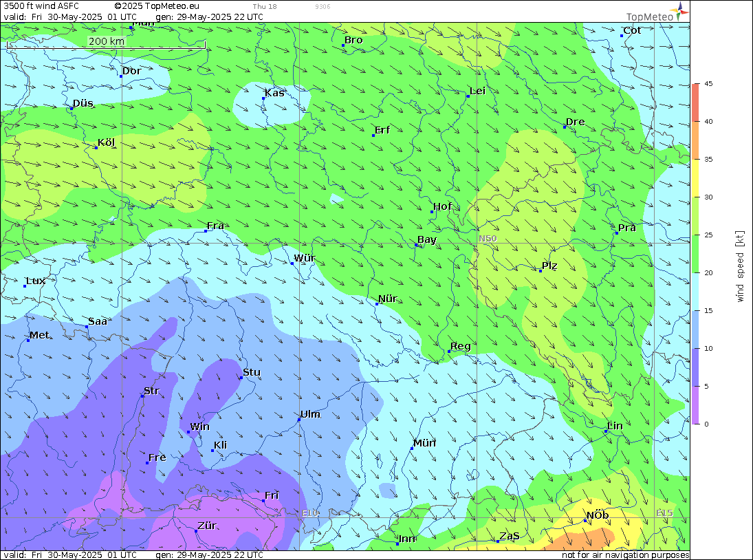Select the Lux city label
The width and height of the screenshot is (753, 560).
coord(36,281)
